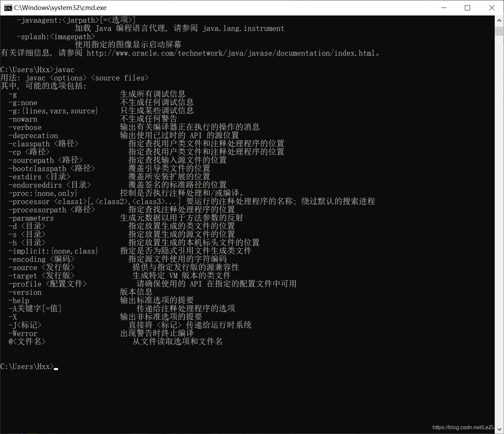Click the scrollbar up arrow
504x434 pixels.
point(499,20)
